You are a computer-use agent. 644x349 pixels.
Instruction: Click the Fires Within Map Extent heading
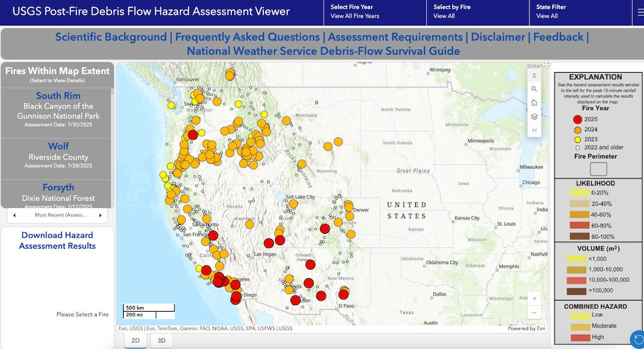57,71
